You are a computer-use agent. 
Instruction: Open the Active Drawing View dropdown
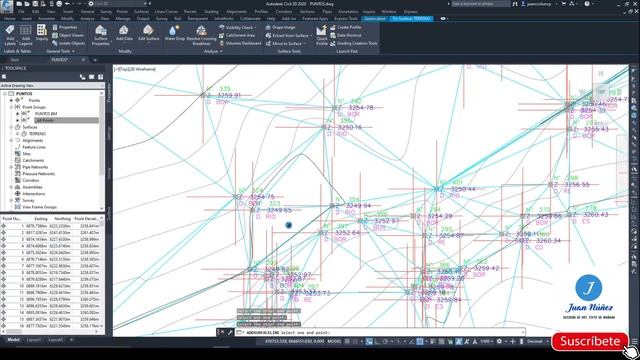52,86
